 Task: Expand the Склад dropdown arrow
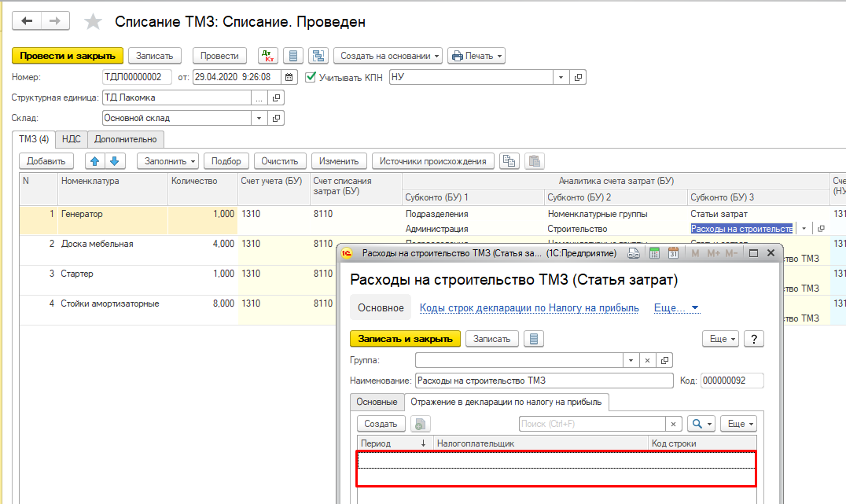coord(259,118)
